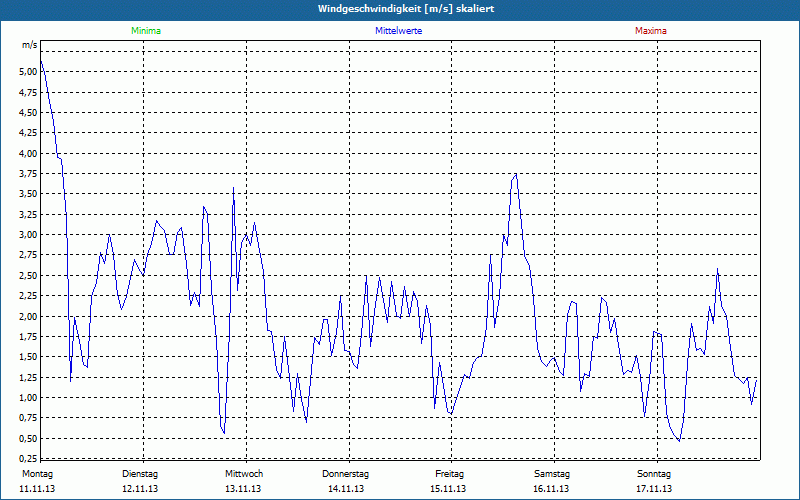
Task: Click the 2,00 y-axis value
Action: pos(28,316)
